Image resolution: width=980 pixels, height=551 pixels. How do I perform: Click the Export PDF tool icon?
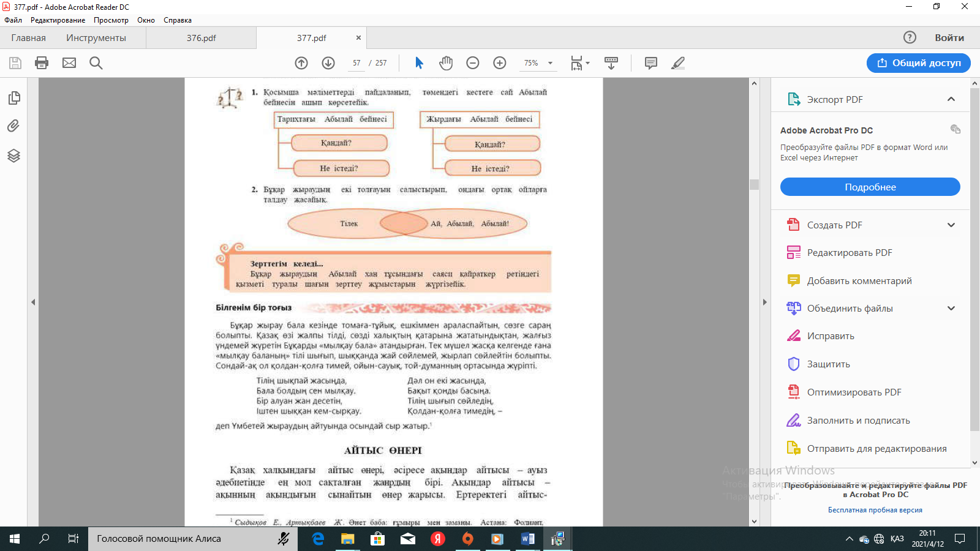794,99
